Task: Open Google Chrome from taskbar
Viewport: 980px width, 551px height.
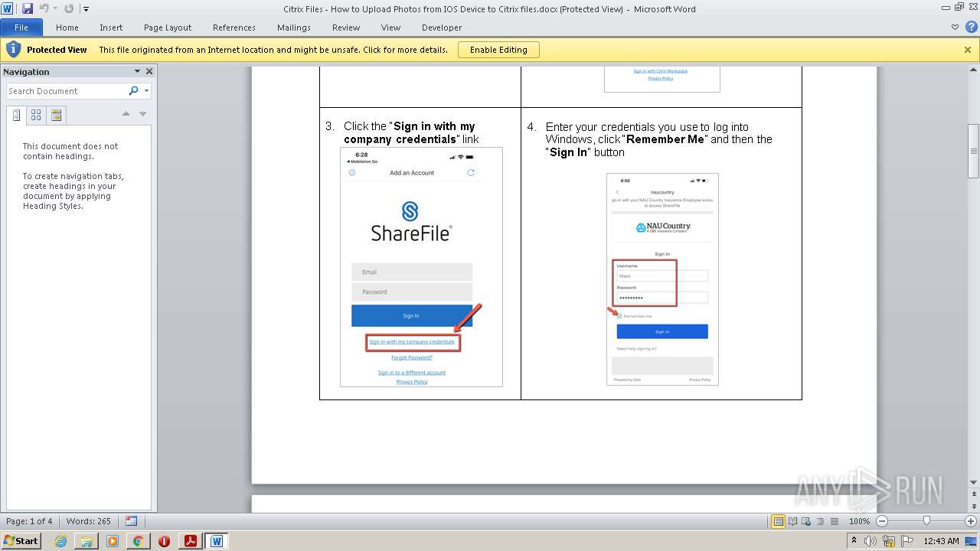Action: coord(138,541)
